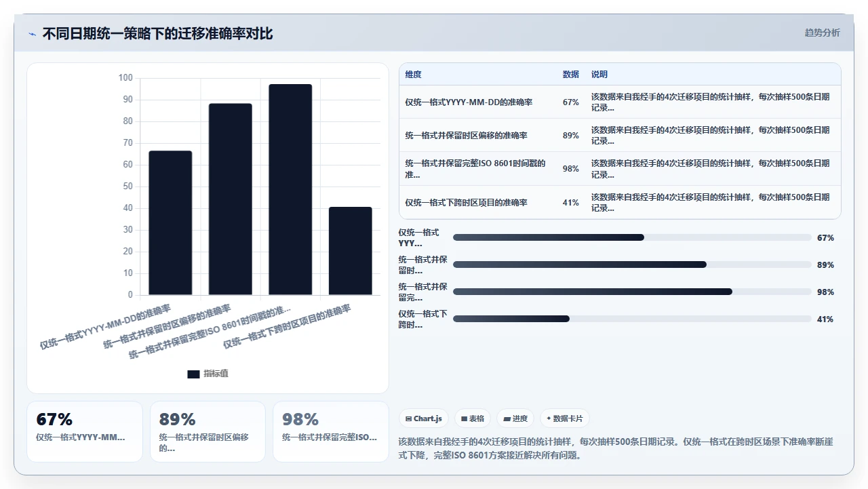Select the Chart.js tag chip
The image size is (868, 489).
click(424, 418)
